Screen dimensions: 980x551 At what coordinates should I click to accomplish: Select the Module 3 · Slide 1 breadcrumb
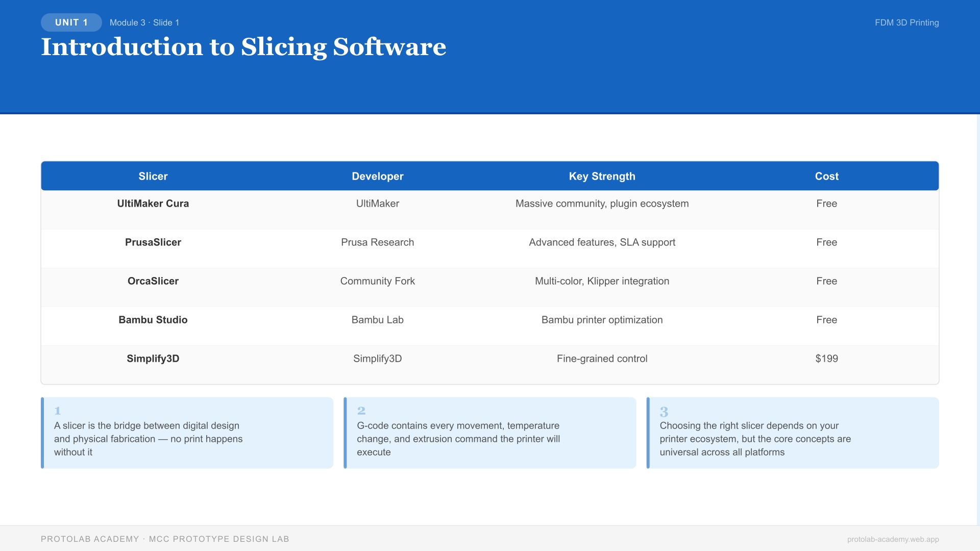pyautogui.click(x=144, y=22)
